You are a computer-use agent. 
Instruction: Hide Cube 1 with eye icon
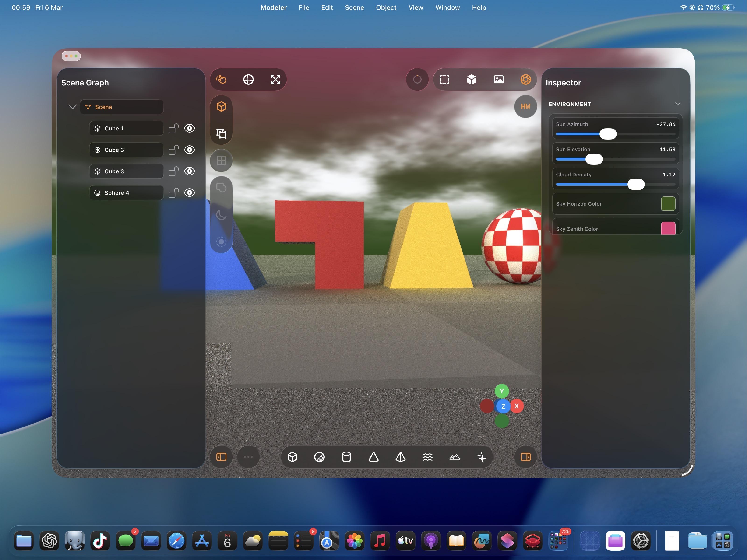click(190, 129)
